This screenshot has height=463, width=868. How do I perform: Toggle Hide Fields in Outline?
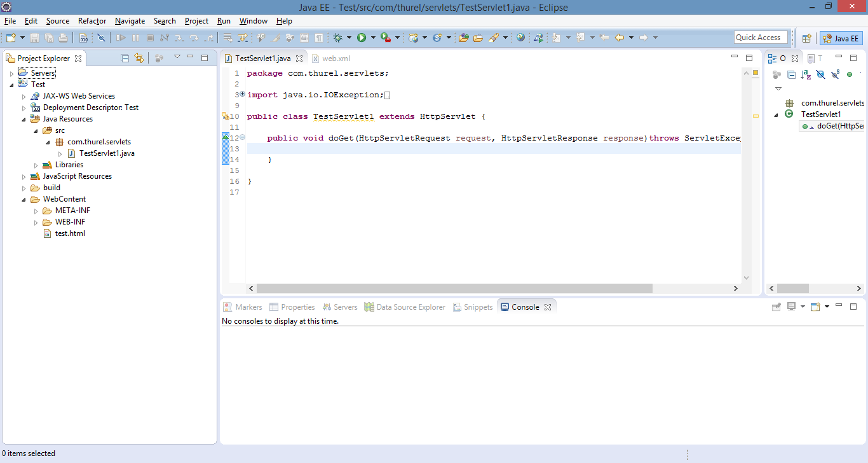coord(820,74)
